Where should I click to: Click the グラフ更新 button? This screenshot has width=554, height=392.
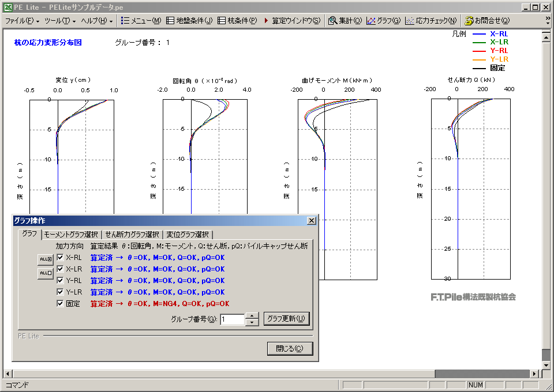[287, 319]
